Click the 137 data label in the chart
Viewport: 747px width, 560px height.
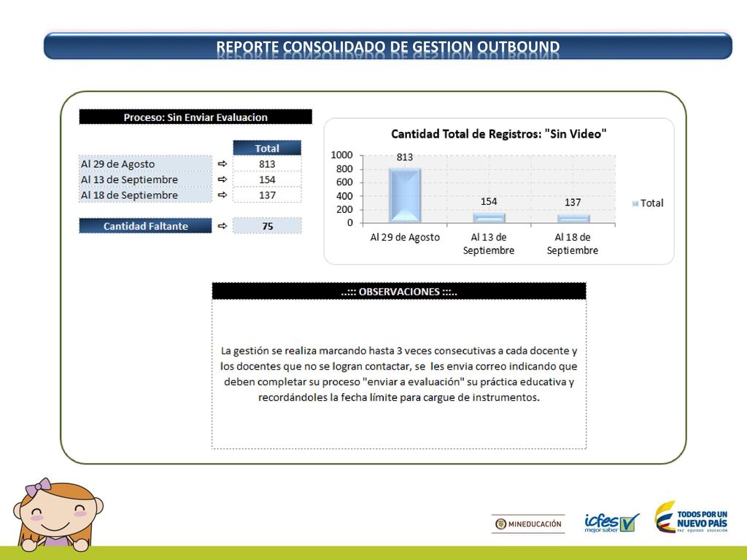[x=573, y=203]
